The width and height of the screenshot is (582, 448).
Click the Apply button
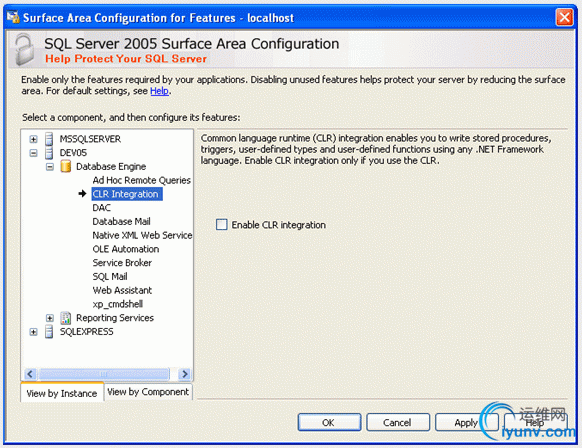click(466, 422)
